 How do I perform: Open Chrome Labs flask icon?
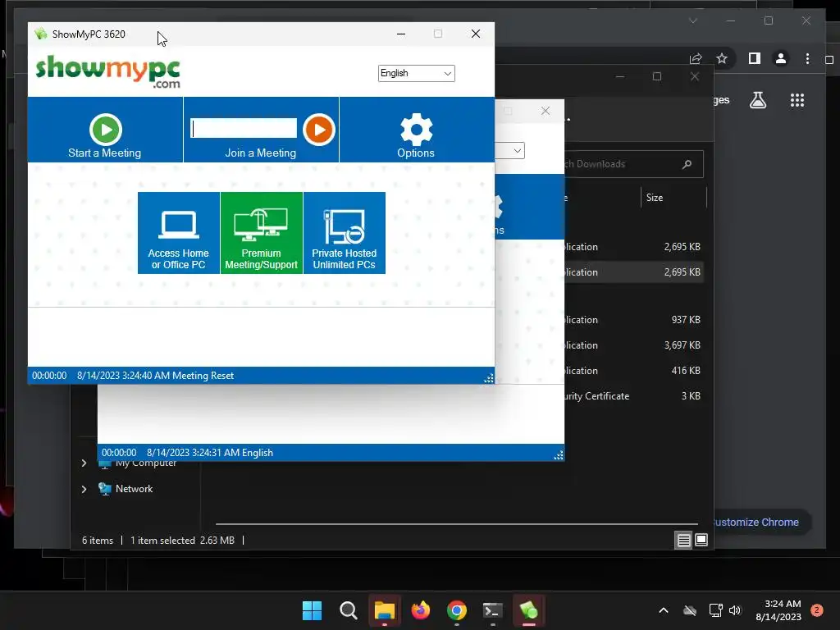pyautogui.click(x=757, y=99)
